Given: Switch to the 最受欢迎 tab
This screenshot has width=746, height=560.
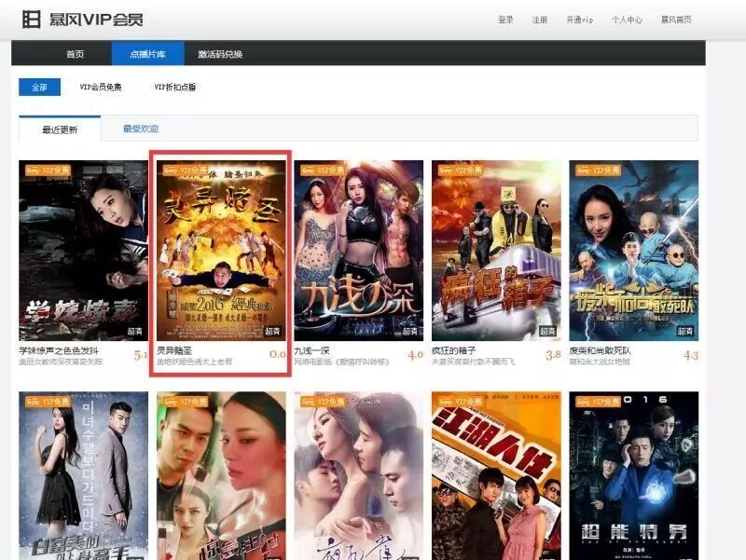Looking at the screenshot, I should click(x=141, y=129).
